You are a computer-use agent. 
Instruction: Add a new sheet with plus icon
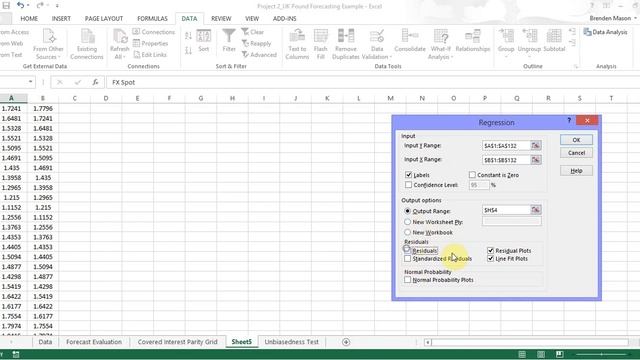coord(346,342)
